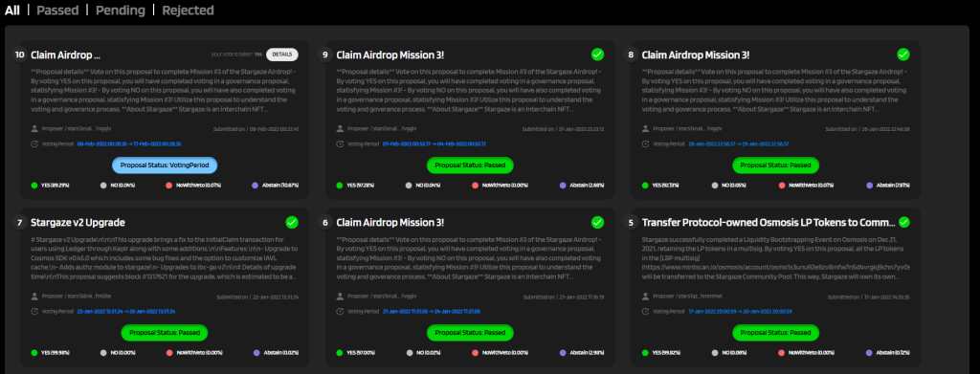Click the voting period clock icon on proposal 7
This screenshot has width=980, height=374.
pos(34,311)
